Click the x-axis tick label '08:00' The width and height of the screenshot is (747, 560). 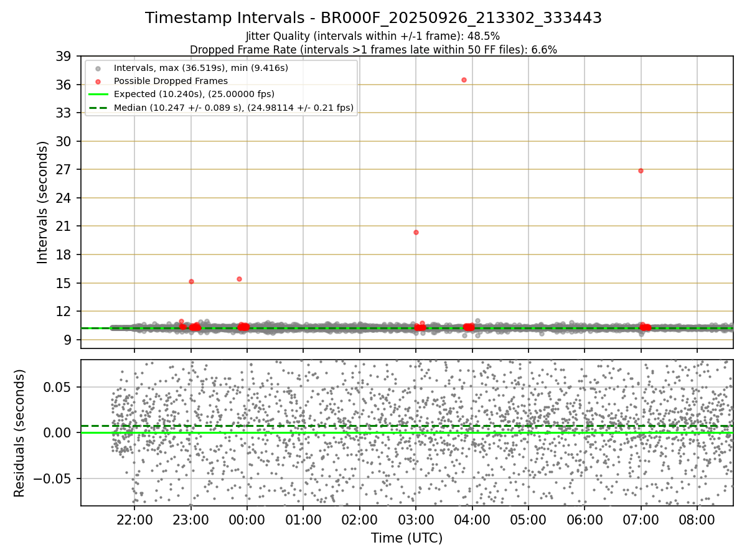coord(697,520)
